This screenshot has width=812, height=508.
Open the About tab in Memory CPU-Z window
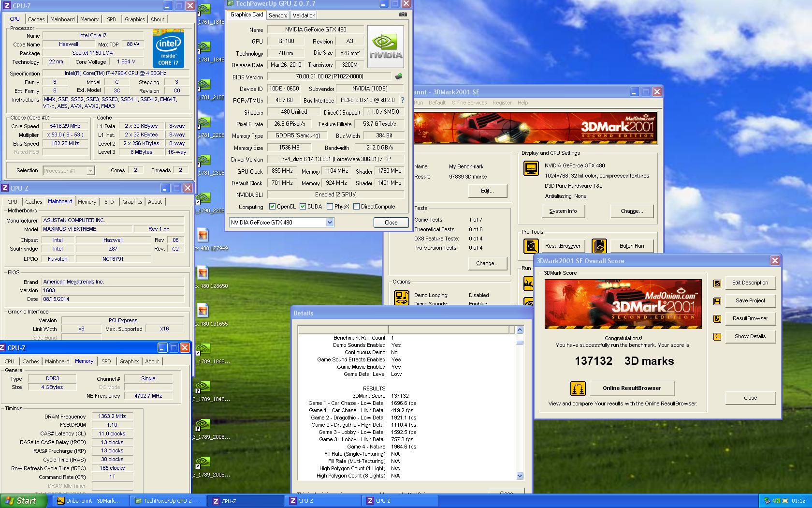152,361
